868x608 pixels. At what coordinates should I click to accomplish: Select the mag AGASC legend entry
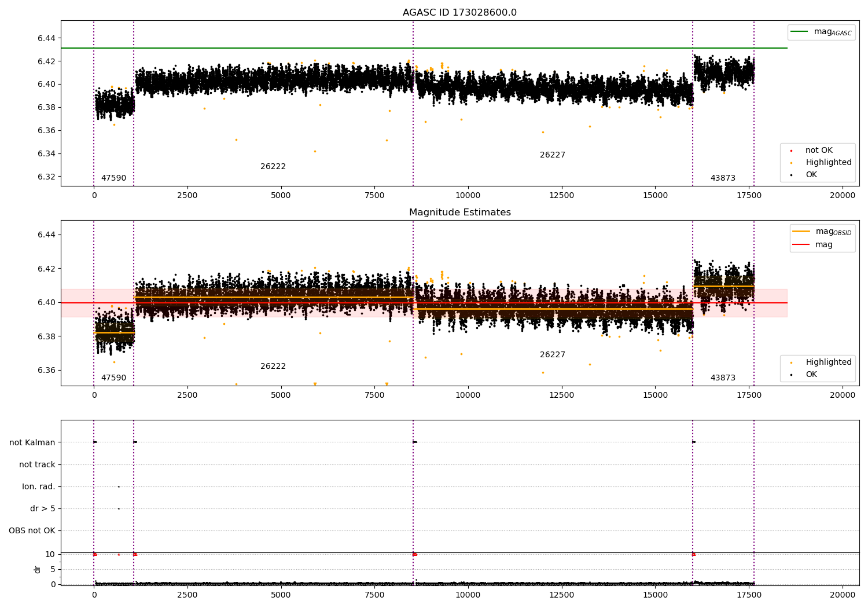(x=821, y=32)
